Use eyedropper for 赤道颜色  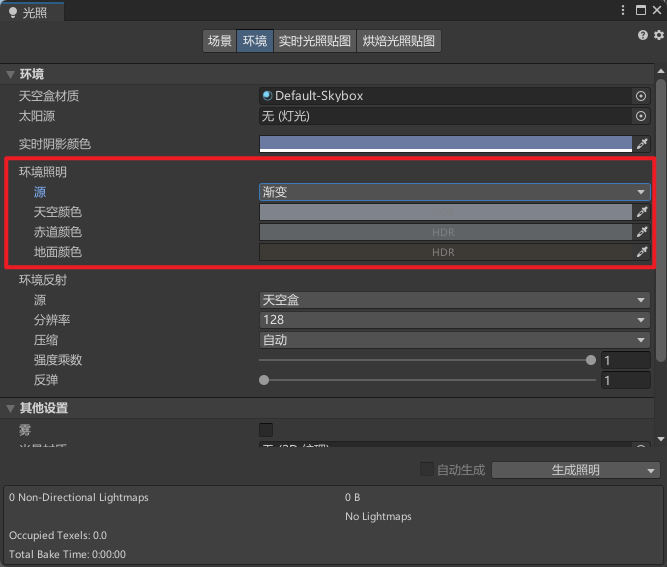(x=642, y=232)
